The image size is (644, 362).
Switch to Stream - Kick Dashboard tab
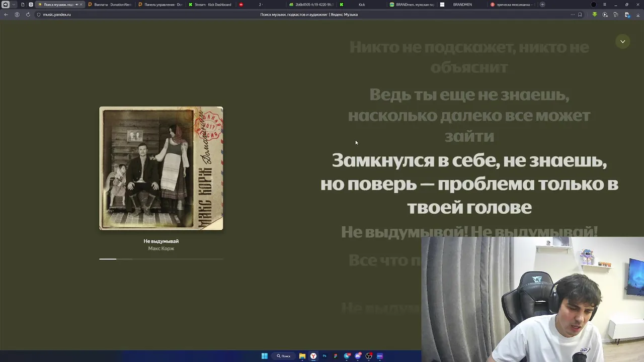coord(210,5)
